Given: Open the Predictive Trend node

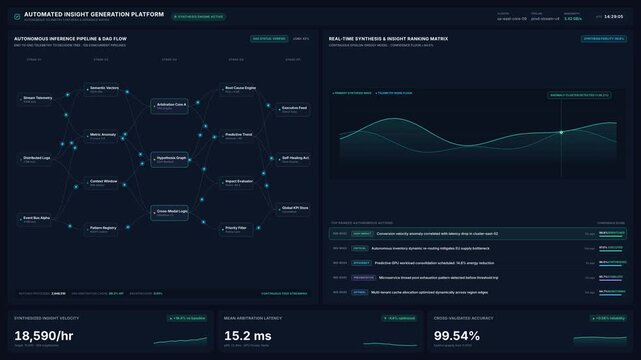Looking at the screenshot, I should click(238, 136).
